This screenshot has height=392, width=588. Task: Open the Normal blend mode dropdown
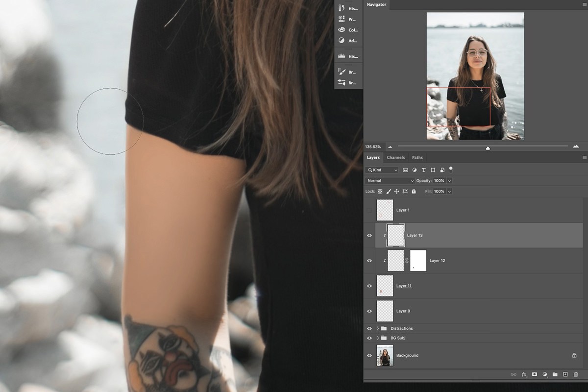[x=390, y=181]
